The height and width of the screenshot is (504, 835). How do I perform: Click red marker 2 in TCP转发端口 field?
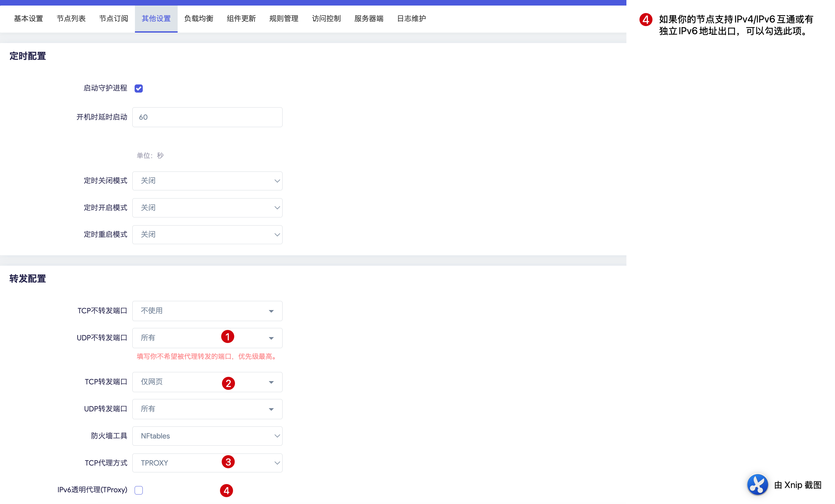coord(228,383)
